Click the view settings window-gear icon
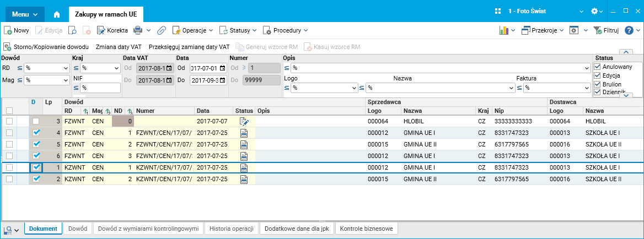Image resolution: width=644 pixels, height=239 pixels. point(574,30)
